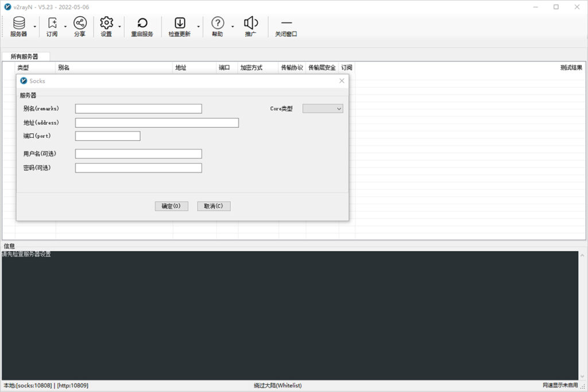Open the 服务器 servers menu icon
The height and width of the screenshot is (392, 588).
[19, 23]
